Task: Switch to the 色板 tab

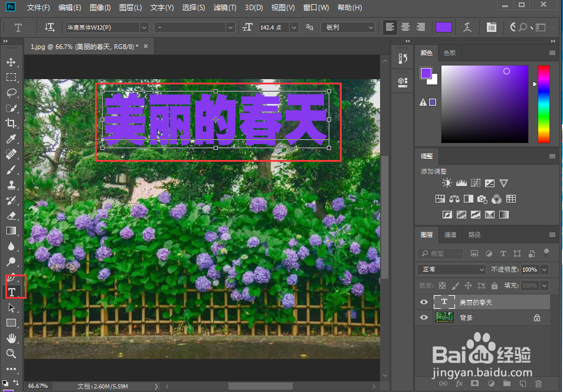Action: point(450,53)
